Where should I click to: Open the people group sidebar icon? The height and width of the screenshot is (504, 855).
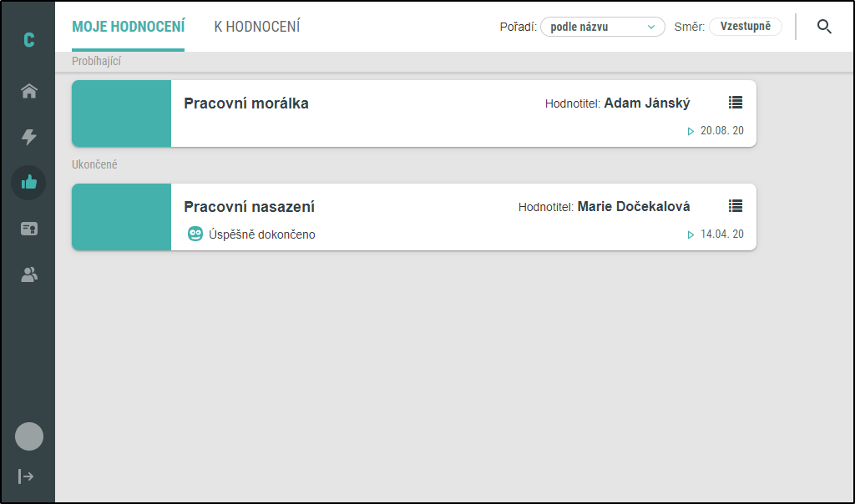pyautogui.click(x=29, y=275)
